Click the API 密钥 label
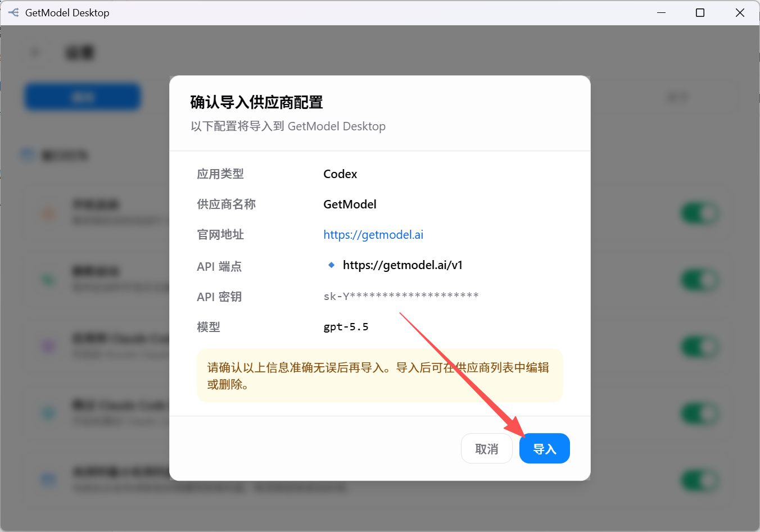 click(219, 297)
